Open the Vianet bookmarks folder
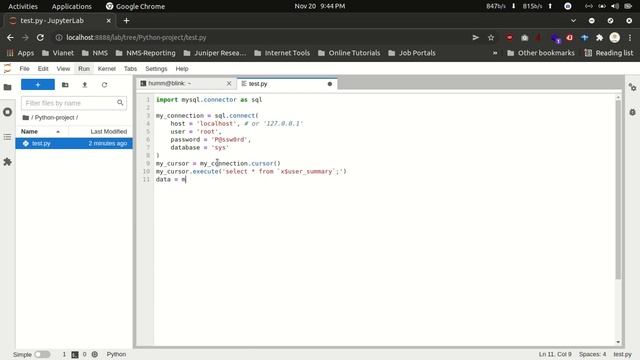Viewport: 640px width, 360px height. click(x=58, y=53)
